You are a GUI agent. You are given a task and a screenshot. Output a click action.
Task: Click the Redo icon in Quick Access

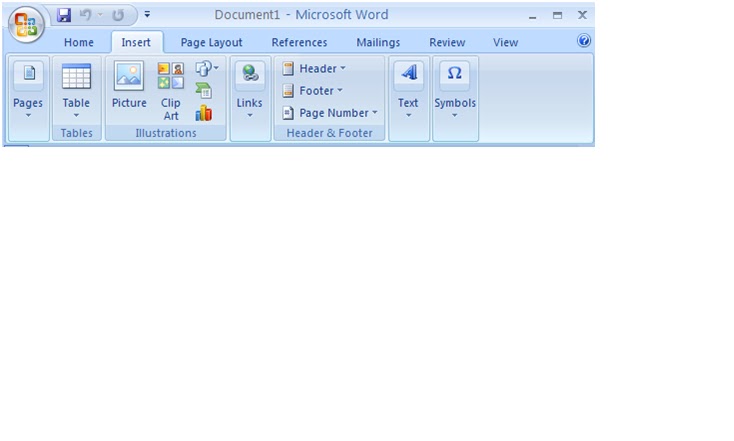(x=118, y=15)
